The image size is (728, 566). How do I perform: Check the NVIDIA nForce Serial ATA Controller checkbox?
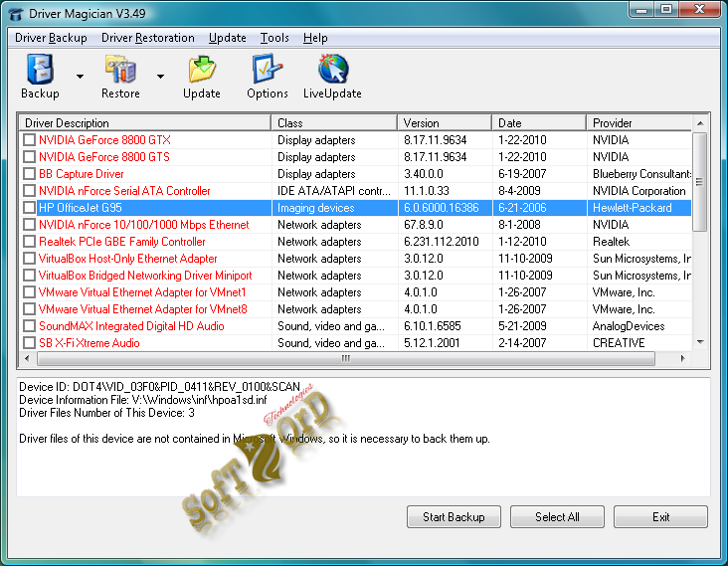click(x=29, y=191)
